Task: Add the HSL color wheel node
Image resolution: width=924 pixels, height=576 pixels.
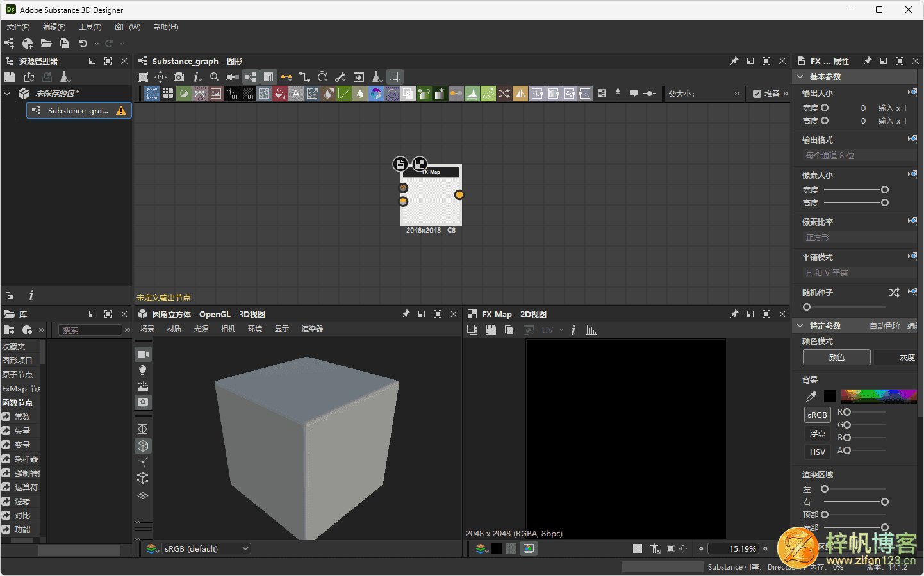Action: tap(376, 94)
